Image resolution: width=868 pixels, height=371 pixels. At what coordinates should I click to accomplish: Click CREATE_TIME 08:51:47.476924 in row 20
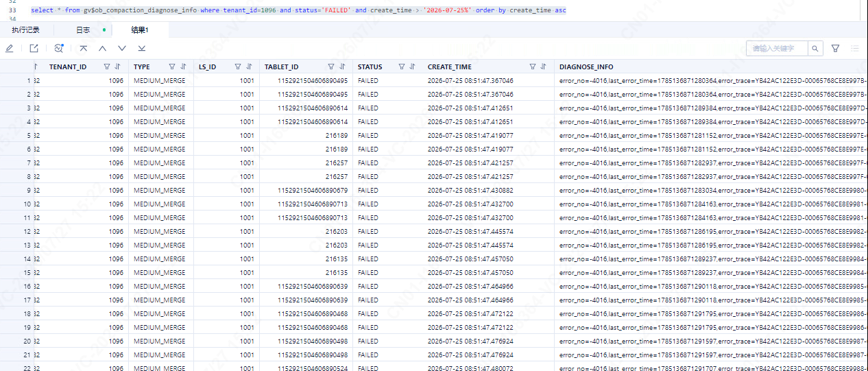coord(470,342)
